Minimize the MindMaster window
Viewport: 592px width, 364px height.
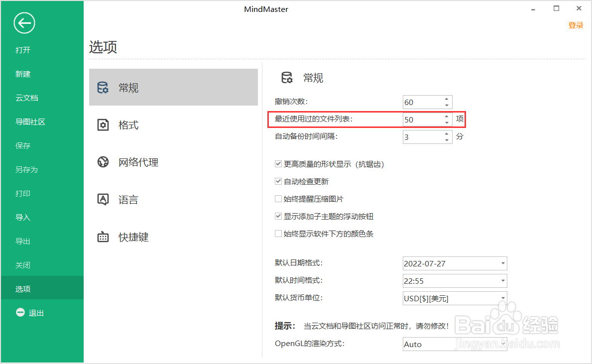click(533, 9)
